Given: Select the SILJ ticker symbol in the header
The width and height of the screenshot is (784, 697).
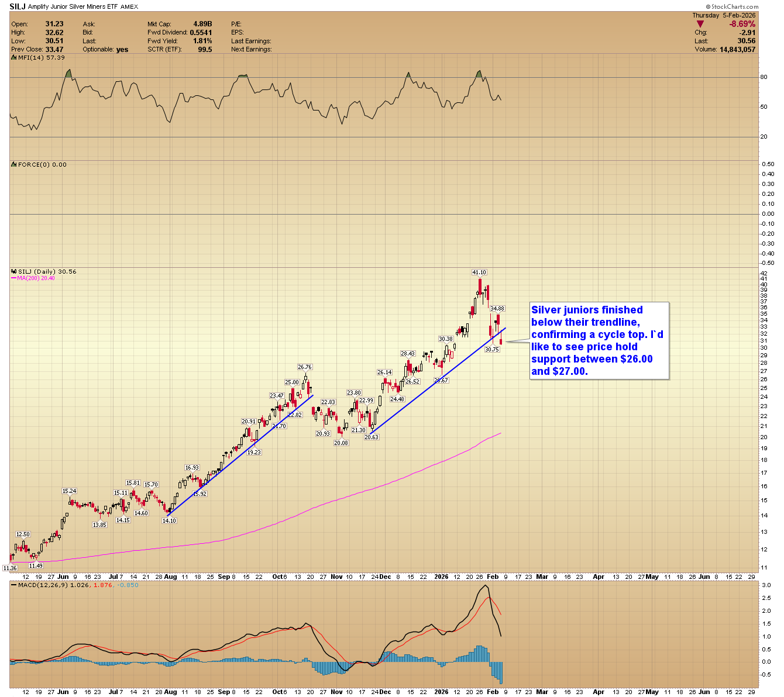Looking at the screenshot, I should 17,6.
